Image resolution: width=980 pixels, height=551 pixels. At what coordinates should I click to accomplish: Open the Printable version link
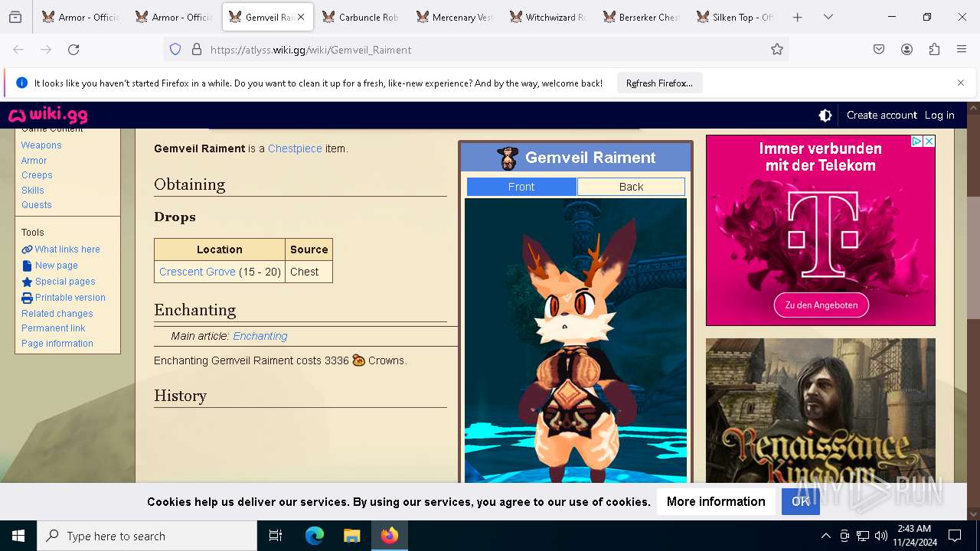click(x=70, y=298)
